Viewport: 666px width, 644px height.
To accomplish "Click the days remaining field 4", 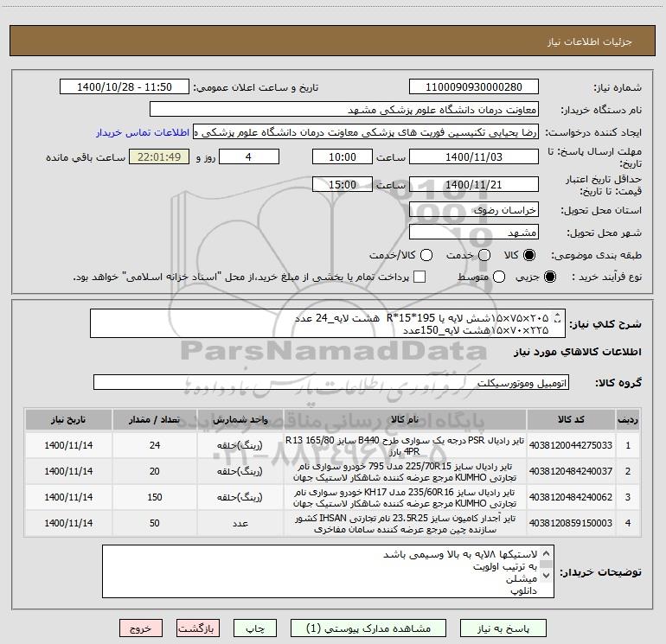I will pos(248,156).
